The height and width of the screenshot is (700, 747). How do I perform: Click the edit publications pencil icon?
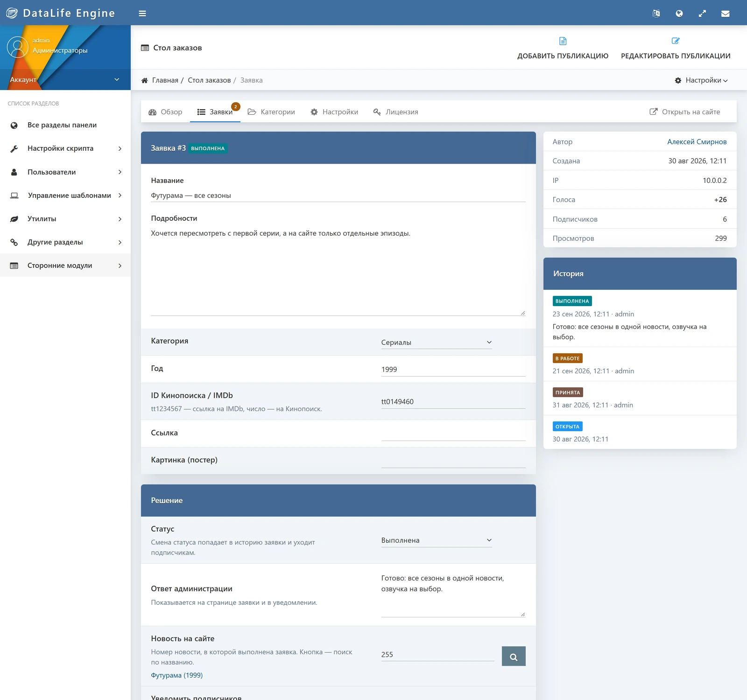click(x=676, y=41)
